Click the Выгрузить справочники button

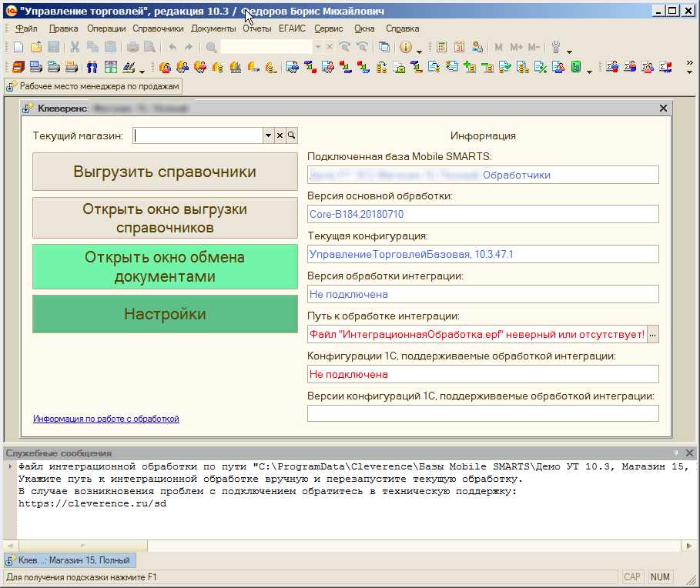pyautogui.click(x=165, y=172)
